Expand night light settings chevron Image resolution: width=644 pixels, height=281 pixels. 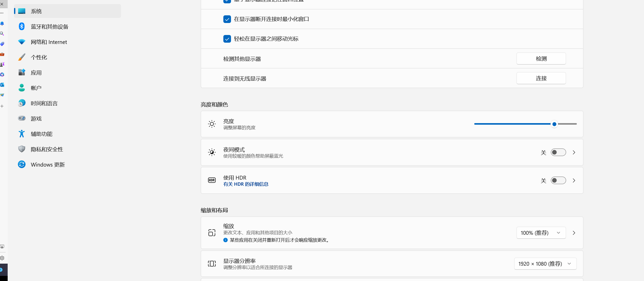pos(574,153)
